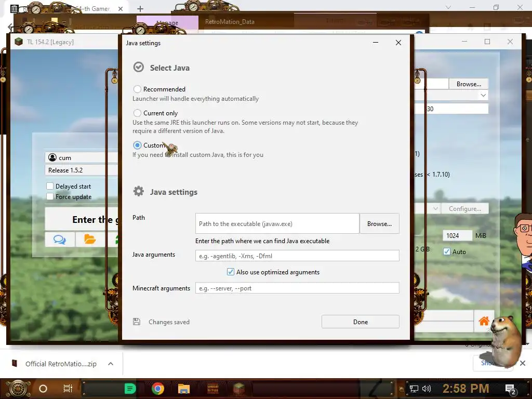Screen dimensions: 532x399
Task: Select the Current only Java option
Action: (137, 113)
